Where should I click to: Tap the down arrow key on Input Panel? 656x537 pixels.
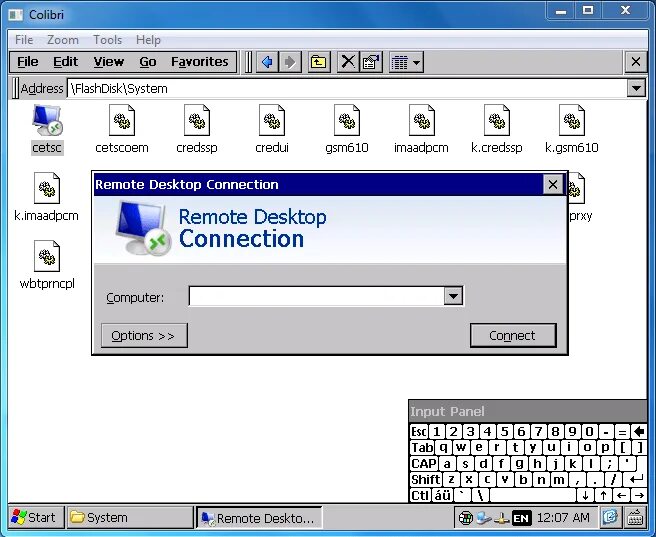click(585, 496)
